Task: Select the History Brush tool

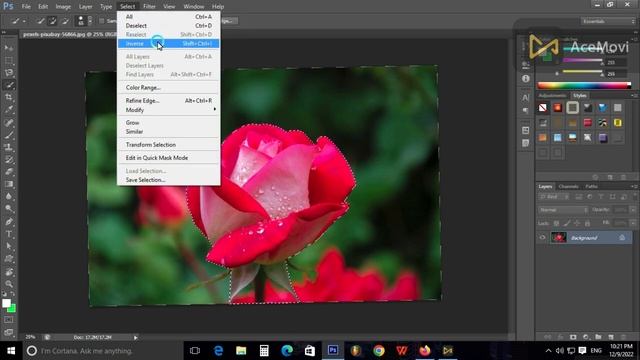Action: pyautogui.click(x=9, y=159)
